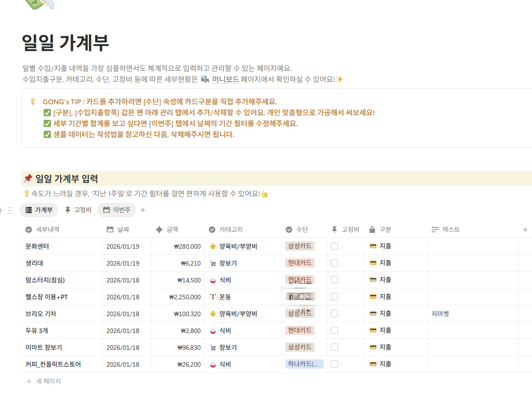Open 장보기 category in 생리대 row

[x=228, y=263]
